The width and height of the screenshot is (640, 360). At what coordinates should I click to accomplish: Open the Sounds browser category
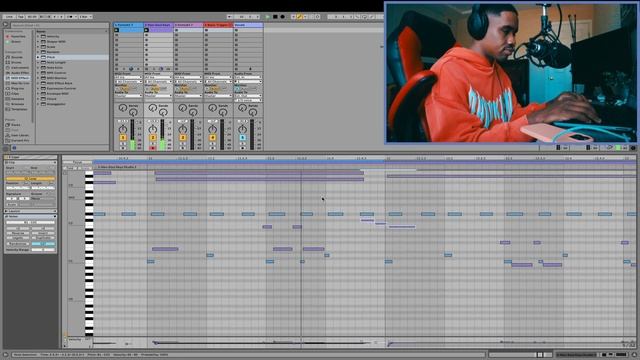pos(17,57)
